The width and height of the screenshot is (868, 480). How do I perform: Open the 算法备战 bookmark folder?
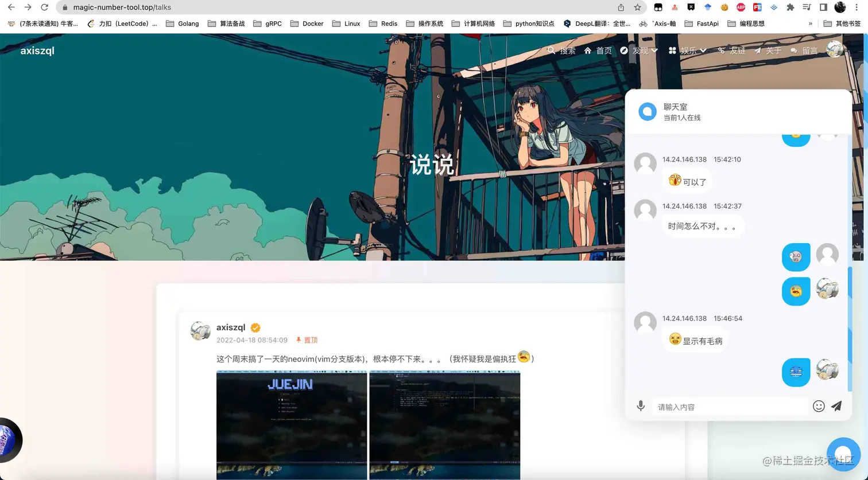226,24
